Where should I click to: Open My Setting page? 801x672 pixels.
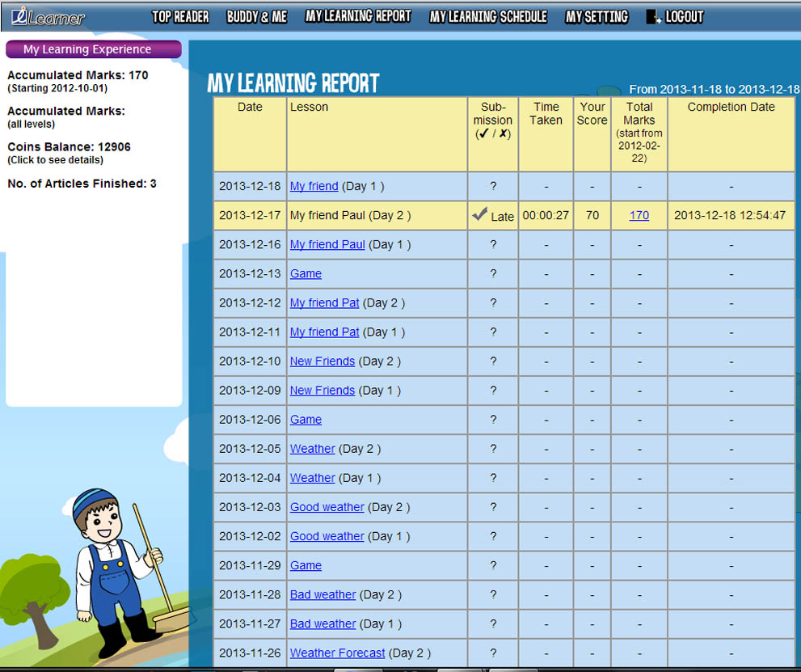pyautogui.click(x=597, y=17)
